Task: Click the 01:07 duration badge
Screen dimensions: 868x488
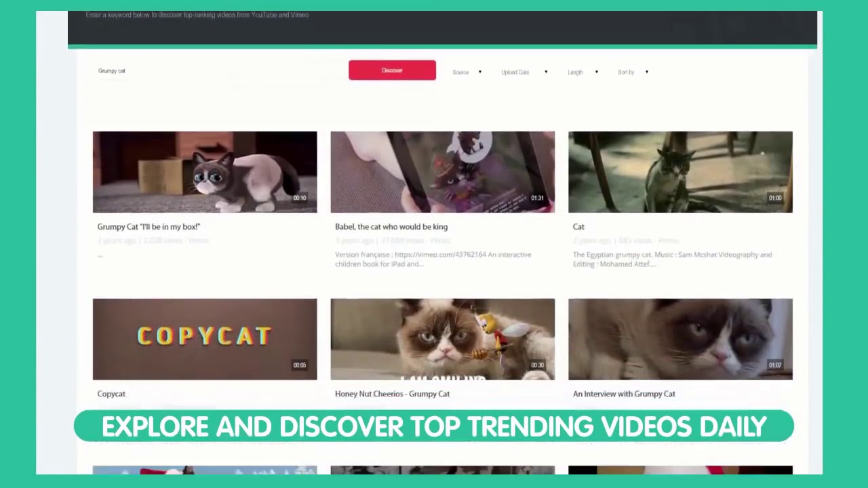Action: 775,365
